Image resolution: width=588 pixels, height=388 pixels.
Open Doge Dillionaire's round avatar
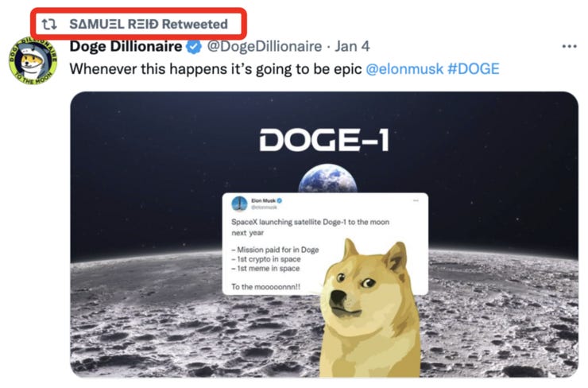33,60
